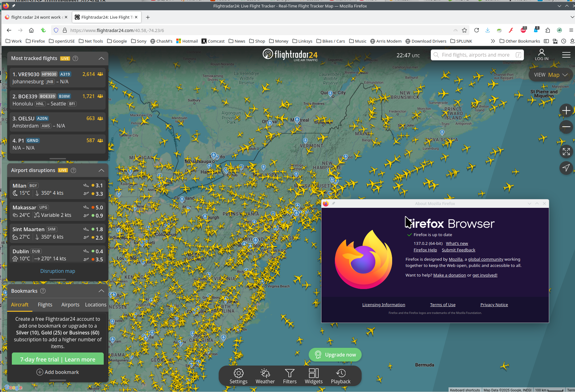Zoom in on the map with plus button
Screen dimensions: 575x392
click(x=566, y=110)
